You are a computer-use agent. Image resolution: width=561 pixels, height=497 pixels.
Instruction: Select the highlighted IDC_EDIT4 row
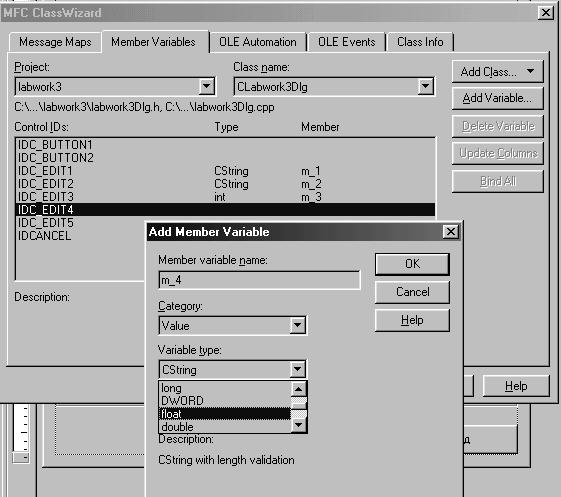pos(225,210)
